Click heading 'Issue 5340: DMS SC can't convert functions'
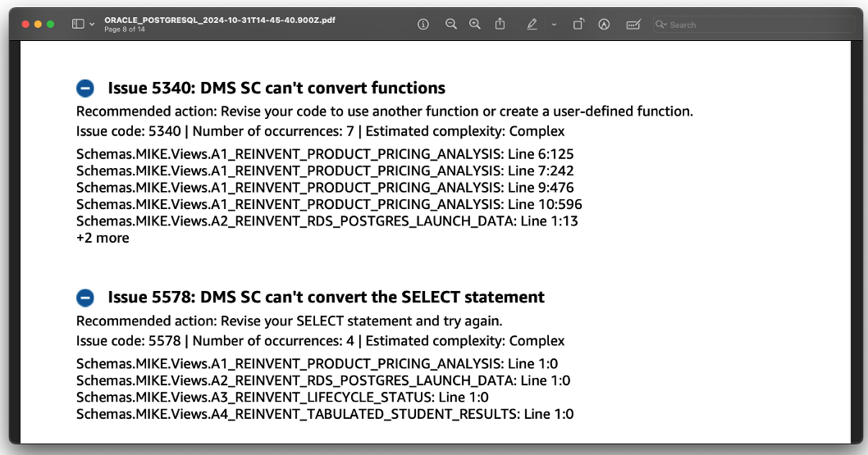The height and width of the screenshot is (455, 868). pyautogui.click(x=276, y=88)
